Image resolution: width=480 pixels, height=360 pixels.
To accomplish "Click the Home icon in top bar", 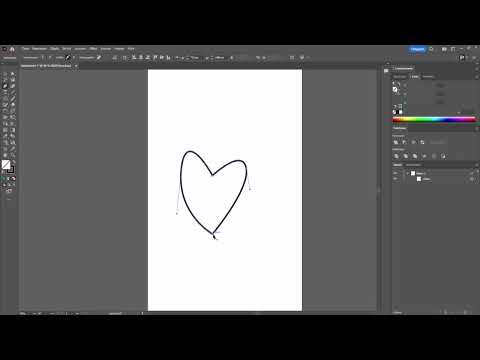I will (12, 49).
